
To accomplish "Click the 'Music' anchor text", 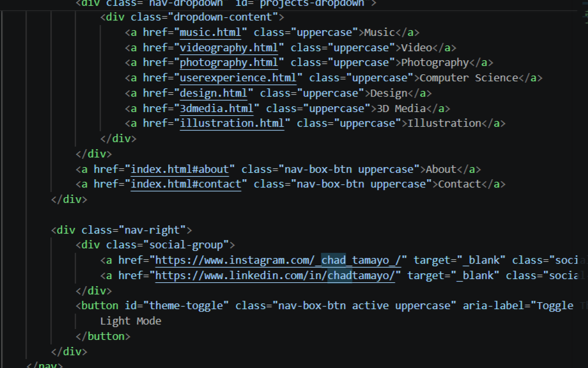I will (x=380, y=33).
